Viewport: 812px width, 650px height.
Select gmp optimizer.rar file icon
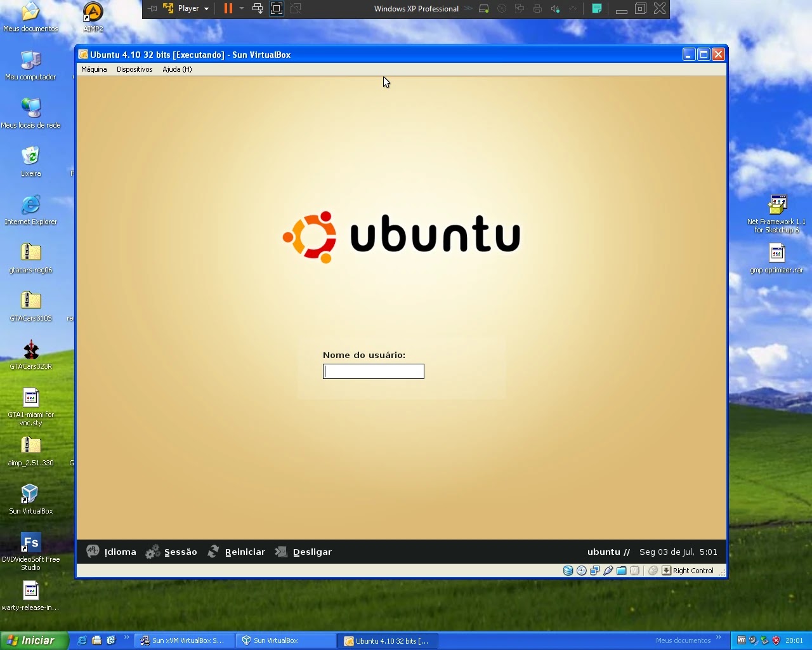(x=776, y=258)
